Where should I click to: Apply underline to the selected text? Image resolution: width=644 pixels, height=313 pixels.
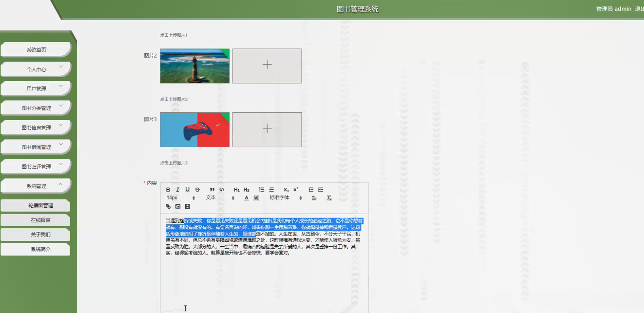188,190
